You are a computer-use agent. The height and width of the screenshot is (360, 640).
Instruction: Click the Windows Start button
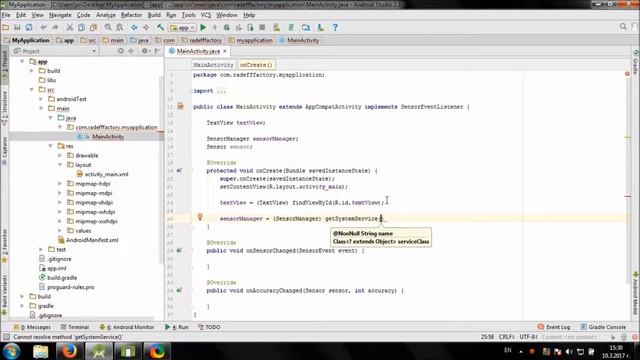point(11,351)
